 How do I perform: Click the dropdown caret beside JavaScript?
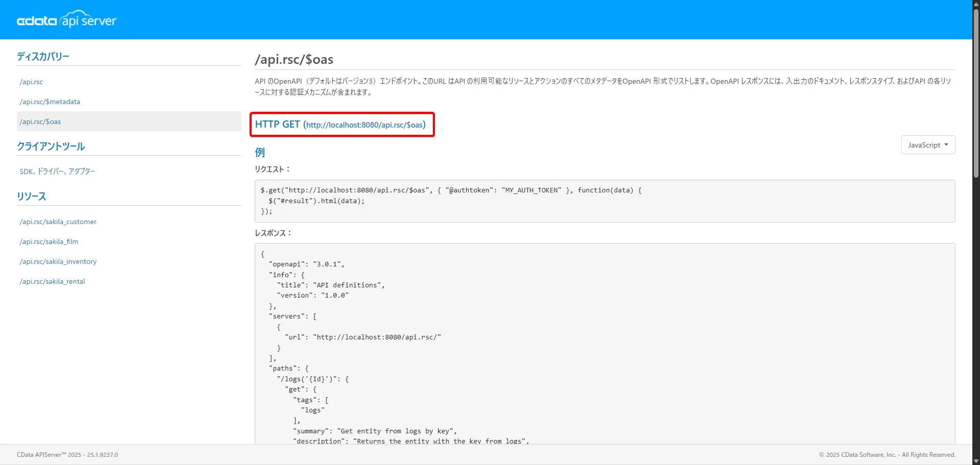tap(946, 145)
